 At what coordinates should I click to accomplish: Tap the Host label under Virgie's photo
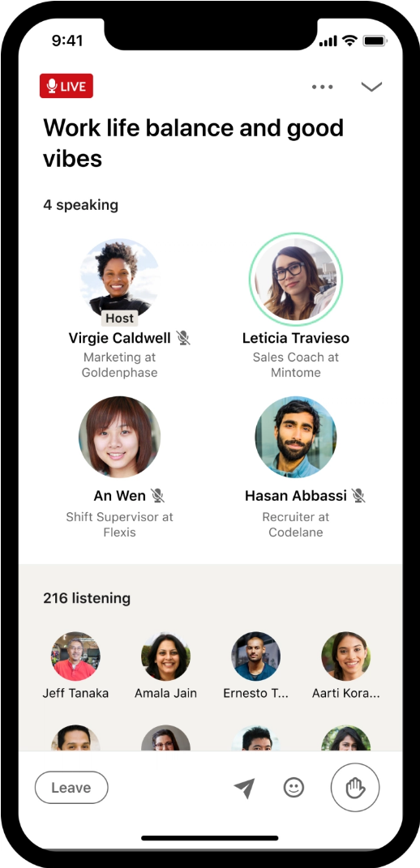pos(120,319)
